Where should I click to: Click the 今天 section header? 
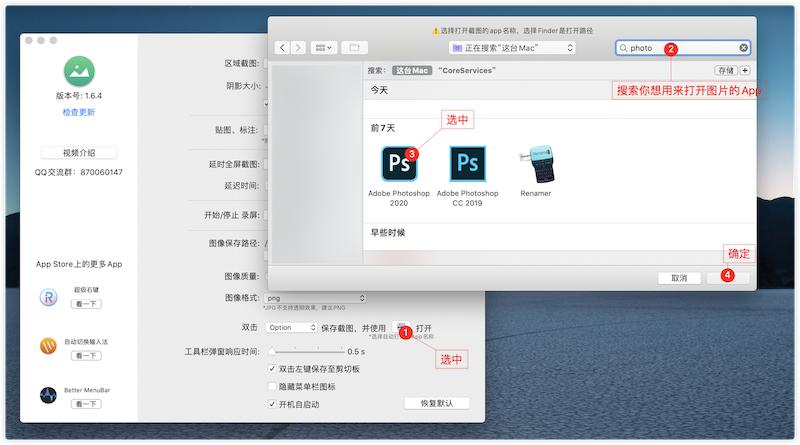379,90
